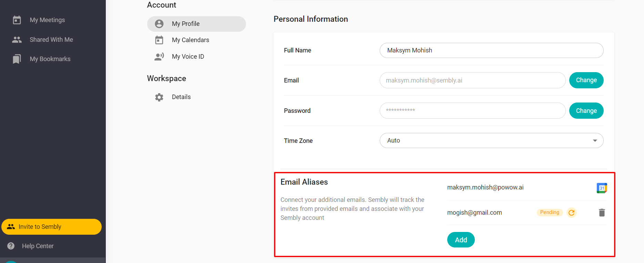Click the My Calendars icon in Account
The height and width of the screenshot is (263, 644).
click(159, 40)
